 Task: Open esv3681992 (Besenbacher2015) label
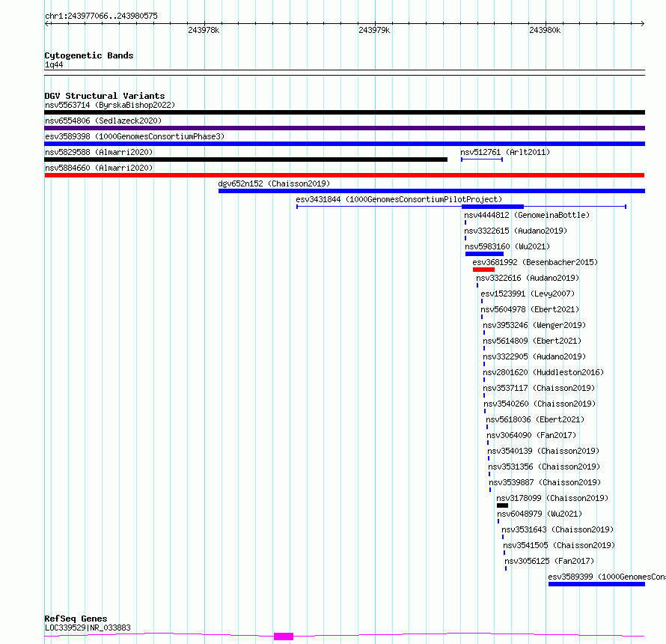tap(535, 262)
